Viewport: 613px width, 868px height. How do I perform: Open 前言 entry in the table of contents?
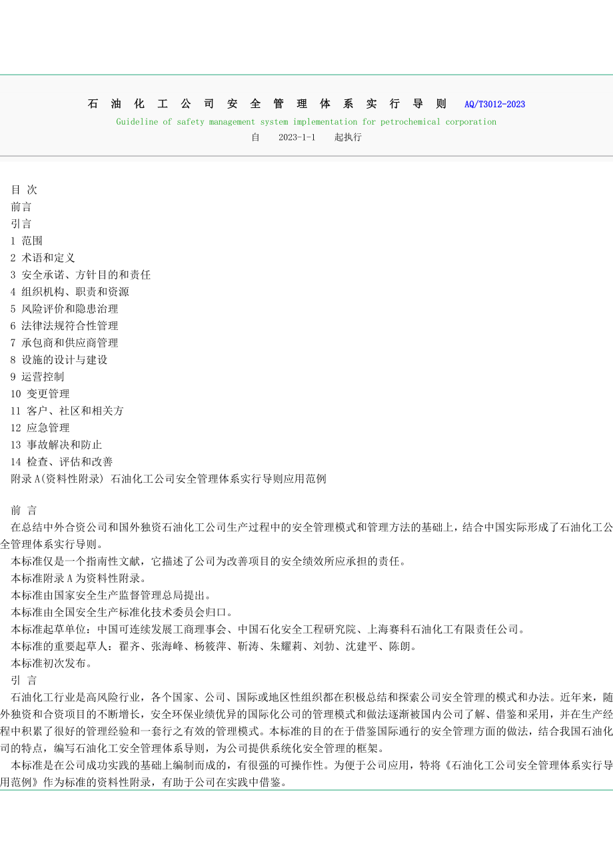pyautogui.click(x=21, y=207)
